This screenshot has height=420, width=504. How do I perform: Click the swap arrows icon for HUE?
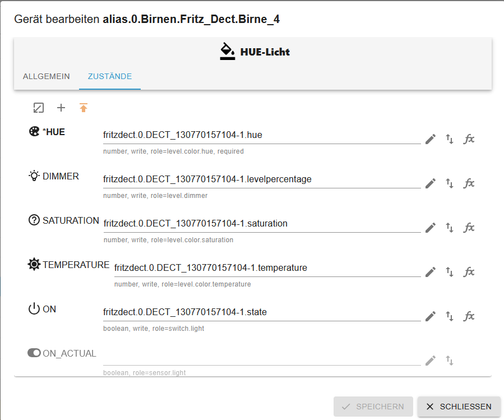[450, 139]
